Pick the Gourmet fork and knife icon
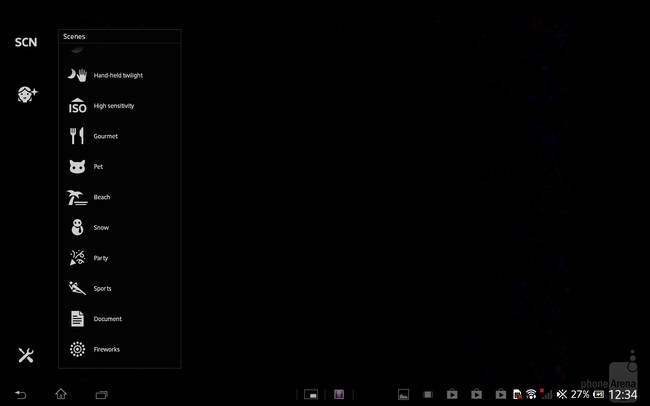 tap(77, 136)
